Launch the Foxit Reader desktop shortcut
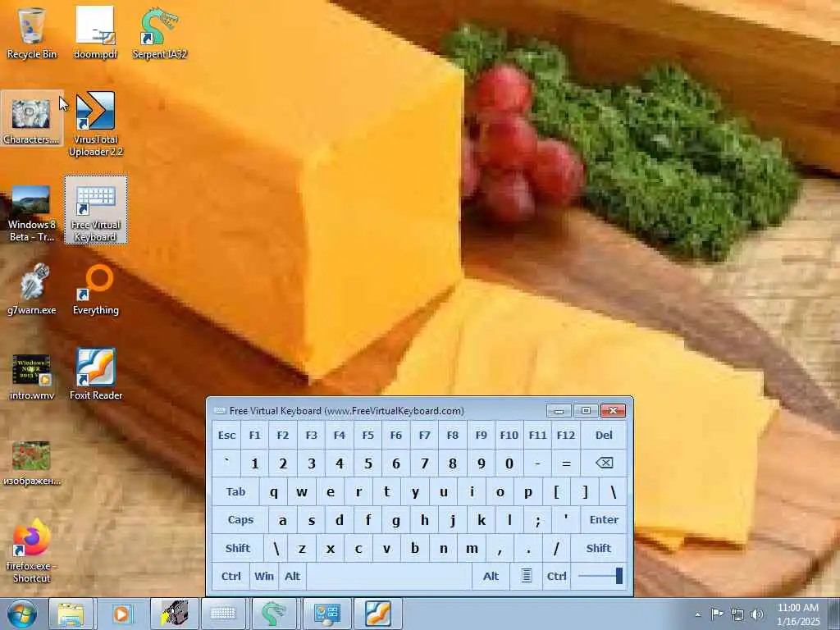Viewport: 840px width, 630px height. click(x=96, y=373)
